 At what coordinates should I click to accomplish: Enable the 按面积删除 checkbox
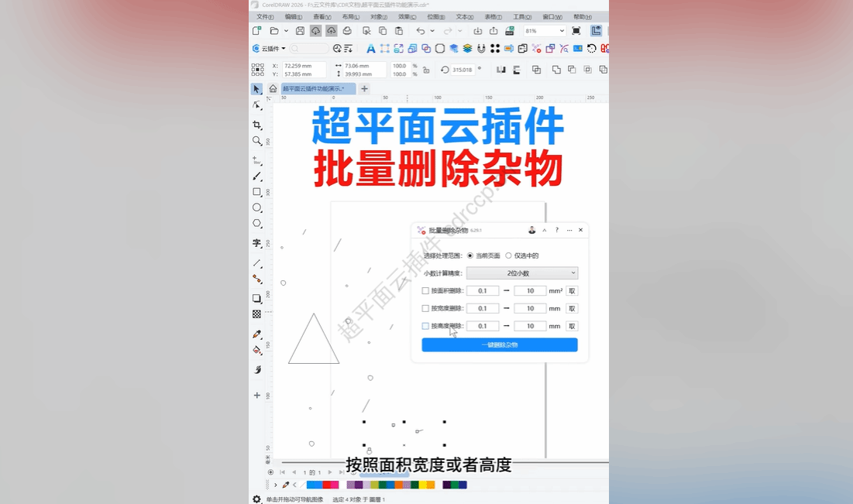tap(425, 291)
